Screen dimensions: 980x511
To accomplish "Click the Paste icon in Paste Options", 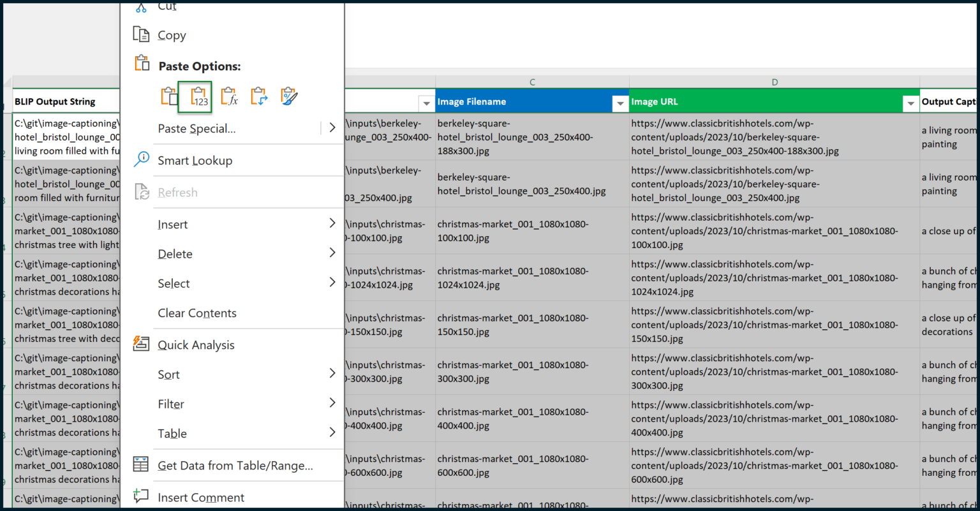I will pos(168,96).
